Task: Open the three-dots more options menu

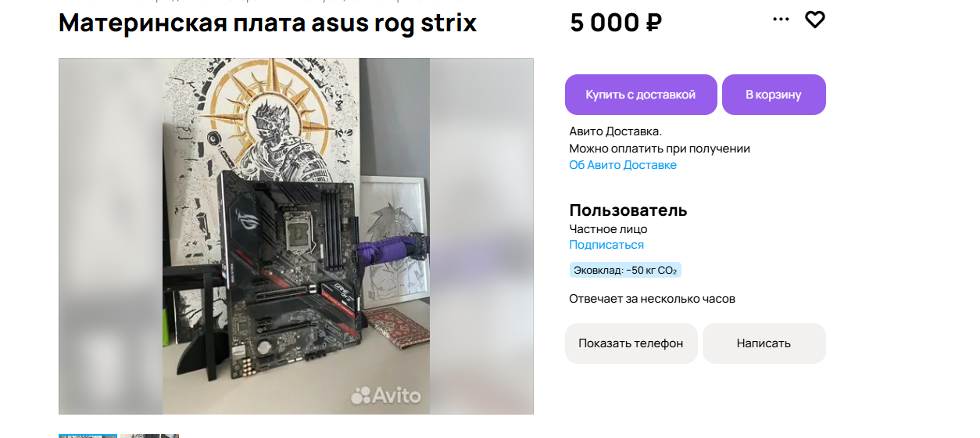Action: click(781, 20)
